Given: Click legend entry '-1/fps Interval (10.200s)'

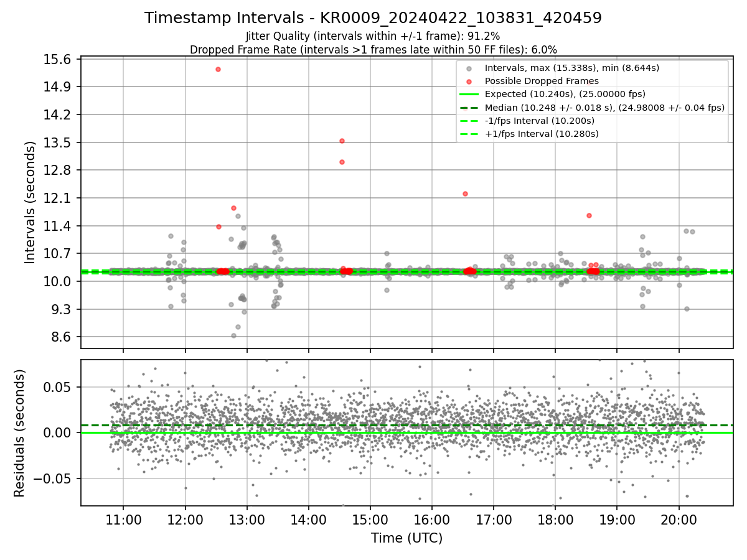Looking at the screenshot, I should (x=540, y=121).
